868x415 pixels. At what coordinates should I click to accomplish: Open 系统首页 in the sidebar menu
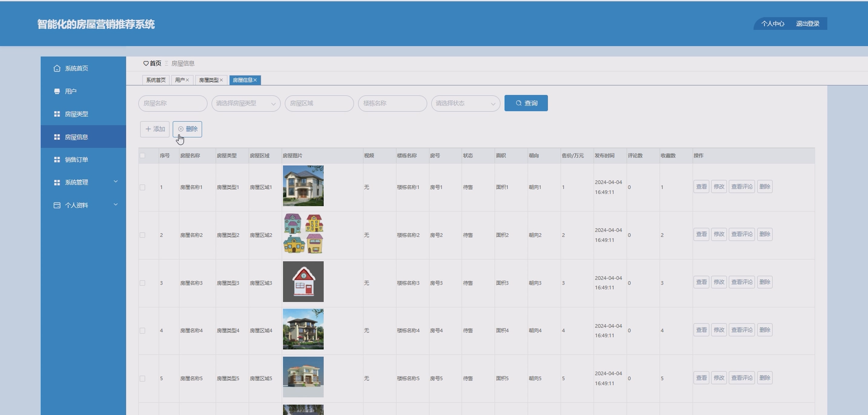pos(83,68)
